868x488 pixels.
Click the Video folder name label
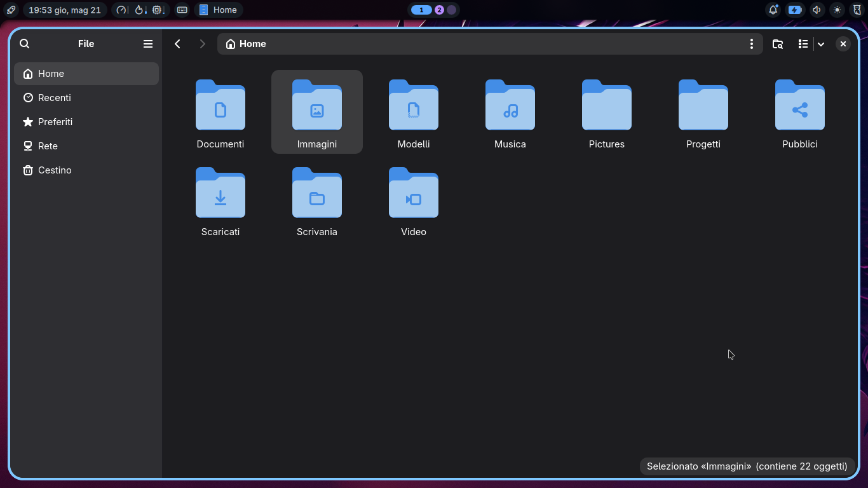414,232
